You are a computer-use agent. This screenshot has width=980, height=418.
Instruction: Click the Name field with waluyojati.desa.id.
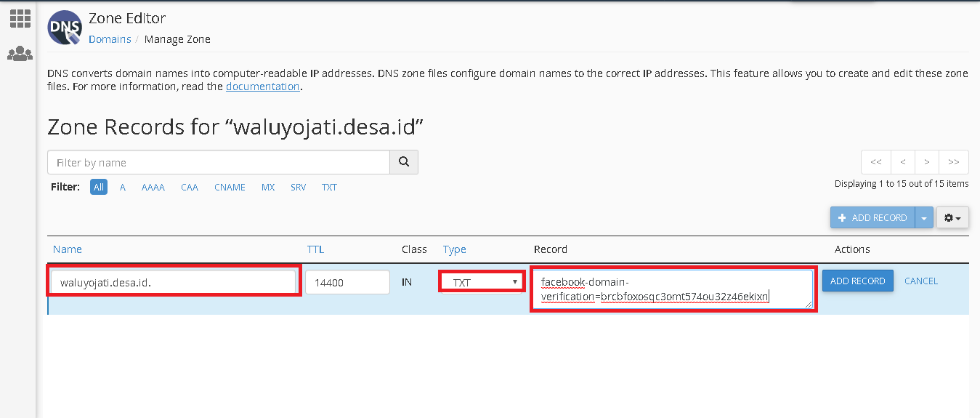tap(174, 282)
